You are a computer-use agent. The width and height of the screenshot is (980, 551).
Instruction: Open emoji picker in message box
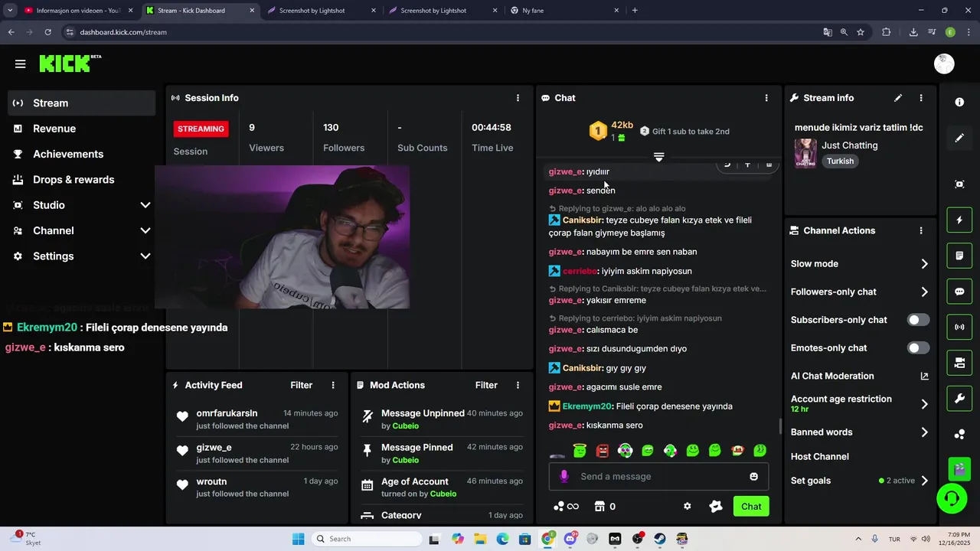[x=754, y=476]
